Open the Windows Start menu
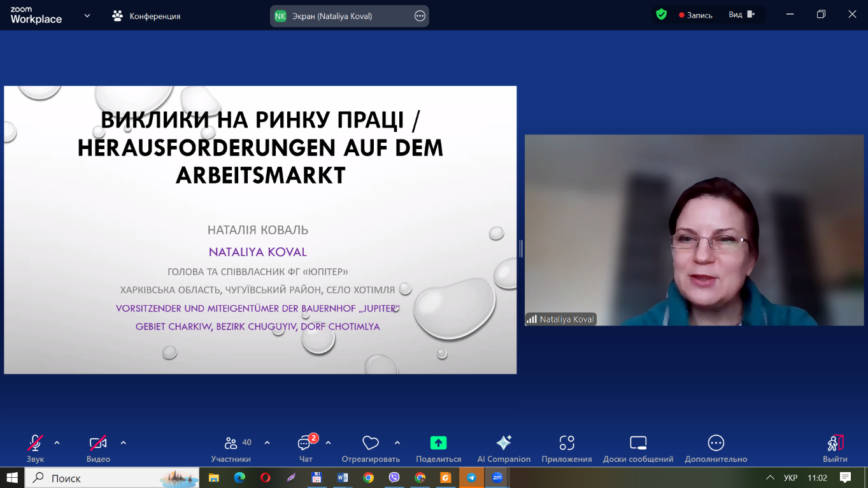Viewport: 868px width, 488px height. (x=11, y=477)
